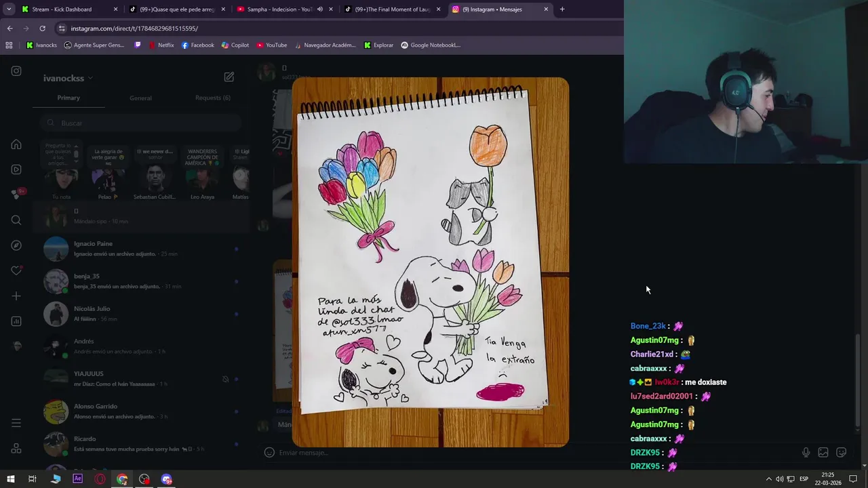Click the Enviar mensaje text field
This screenshot has height=488, width=868.
point(529,453)
